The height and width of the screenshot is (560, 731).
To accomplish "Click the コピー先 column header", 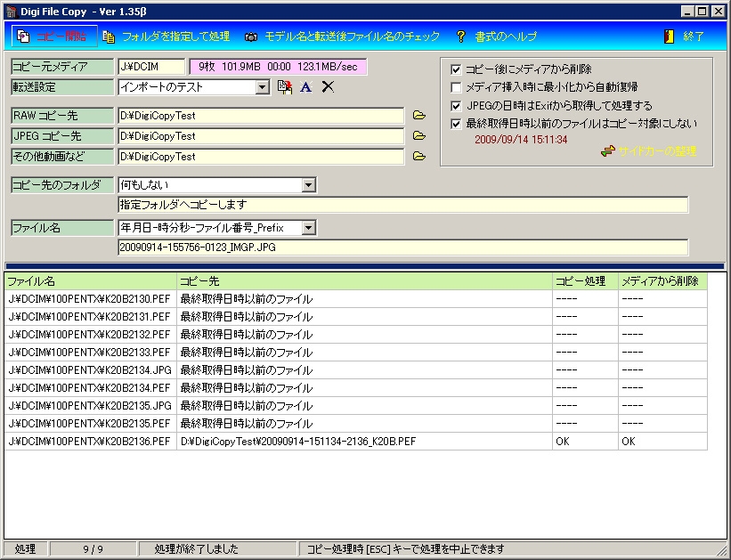I will [x=364, y=281].
